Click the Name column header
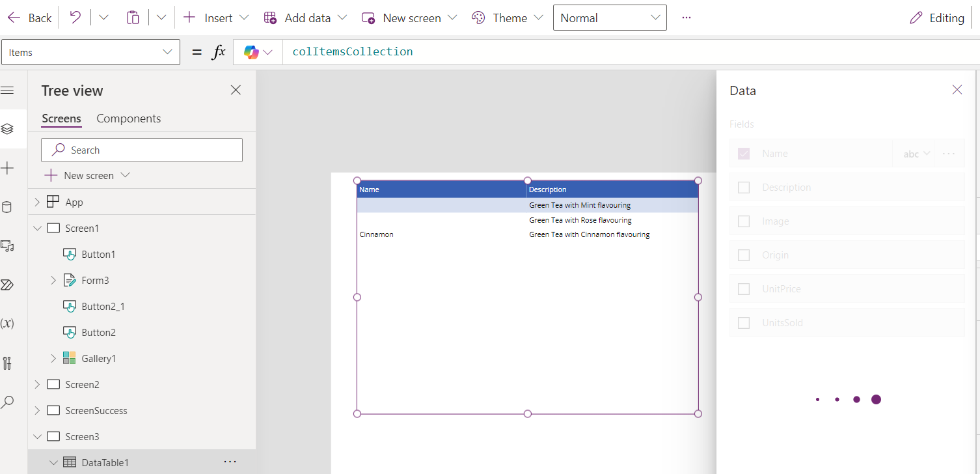Image resolution: width=980 pixels, height=474 pixels. pos(442,189)
